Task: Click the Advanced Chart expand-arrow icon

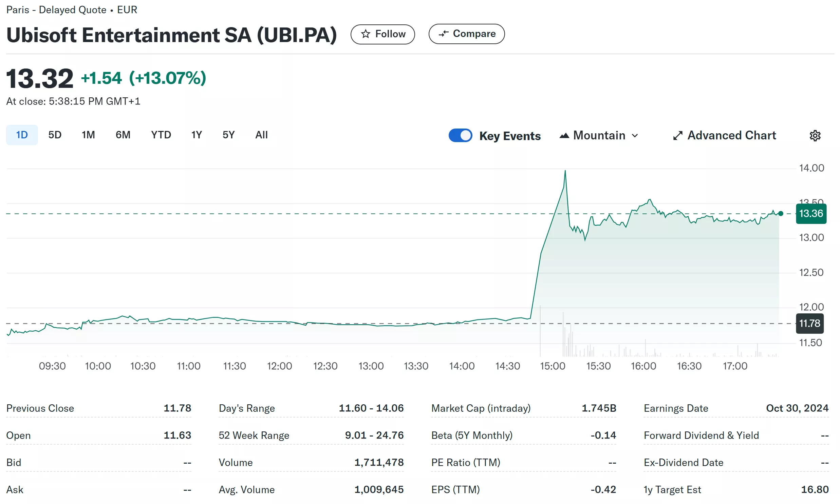Action: tap(677, 136)
